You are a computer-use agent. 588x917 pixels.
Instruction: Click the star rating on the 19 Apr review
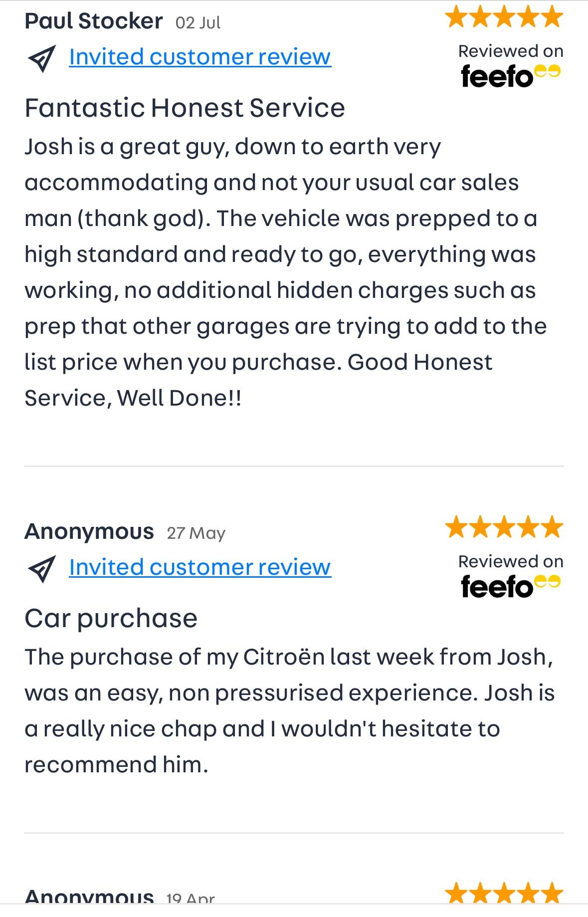click(504, 894)
